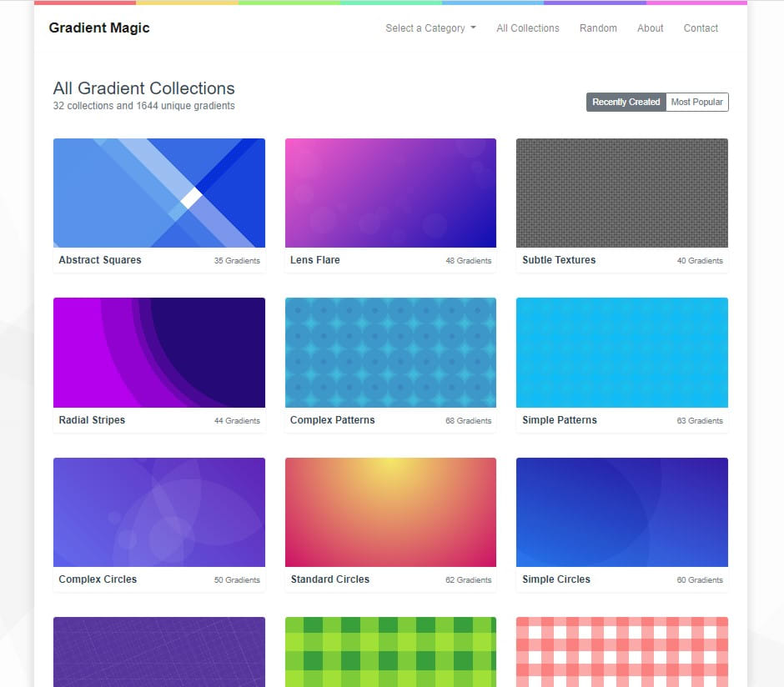
Task: Select the red gingham pattern thumbnail
Action: (621, 651)
